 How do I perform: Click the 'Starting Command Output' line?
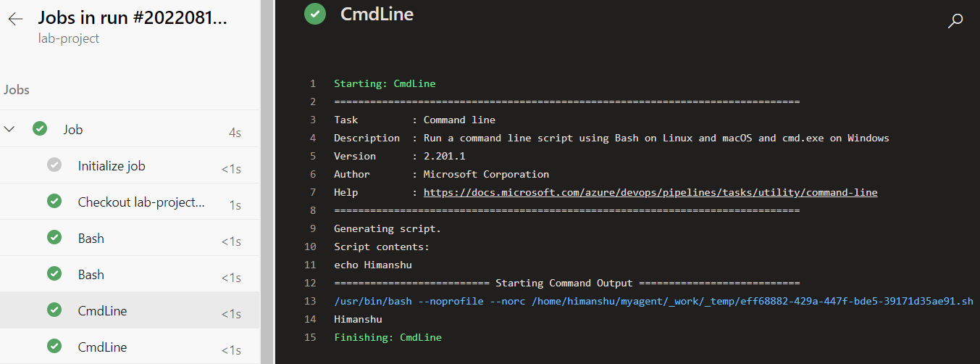[x=566, y=283]
